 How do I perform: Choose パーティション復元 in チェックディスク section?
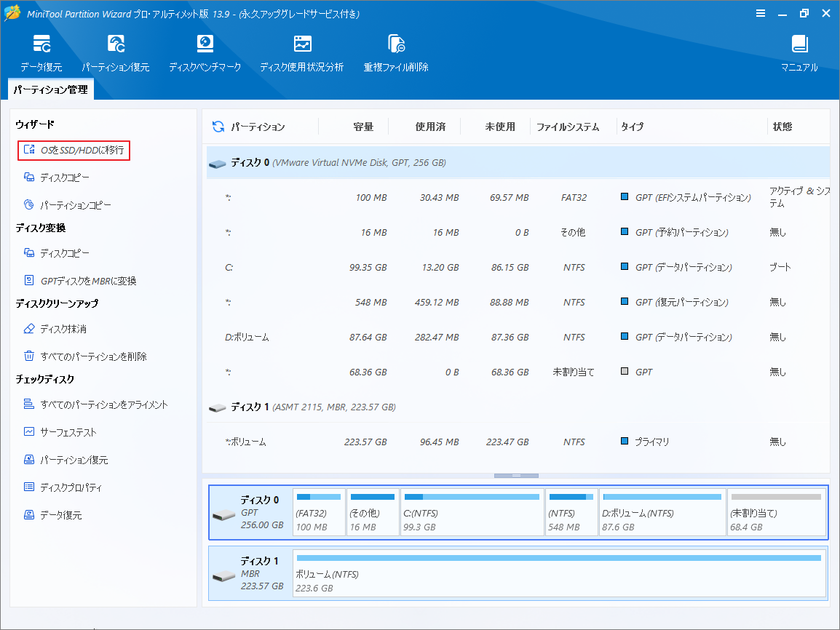coord(66,460)
